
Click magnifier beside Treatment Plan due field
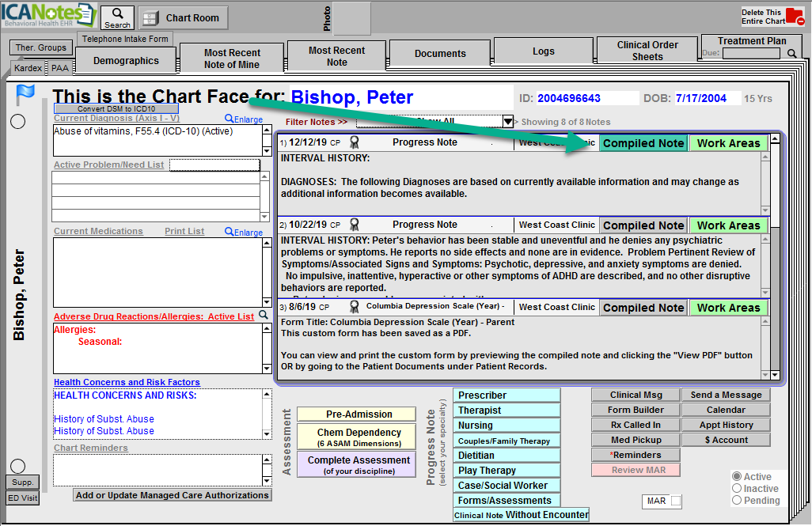pos(791,54)
